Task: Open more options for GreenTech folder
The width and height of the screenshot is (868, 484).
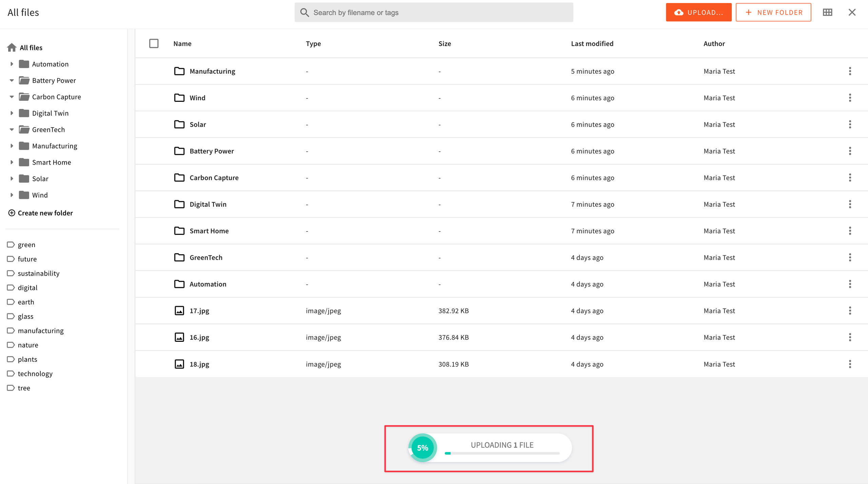Action: (x=850, y=258)
